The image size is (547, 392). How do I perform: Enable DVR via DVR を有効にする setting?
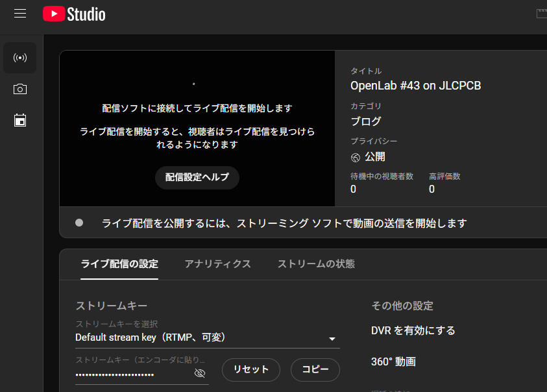click(x=413, y=330)
